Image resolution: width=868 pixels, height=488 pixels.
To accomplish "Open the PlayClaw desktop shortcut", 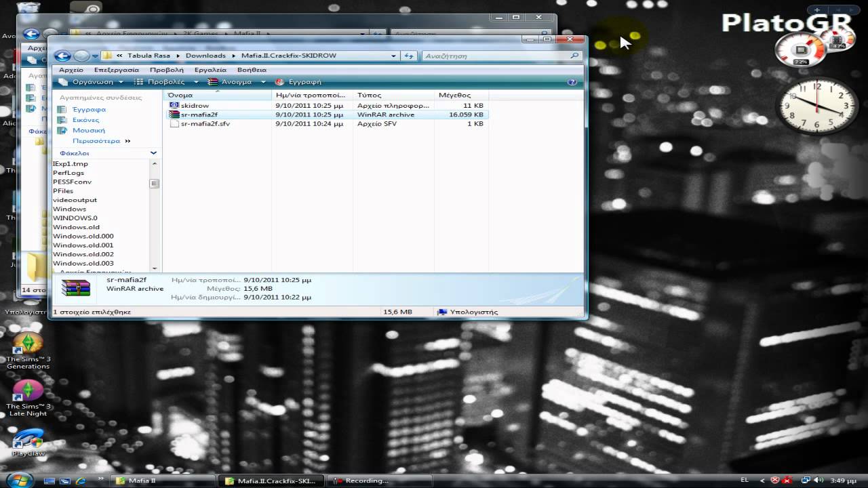I will pyautogui.click(x=28, y=441).
